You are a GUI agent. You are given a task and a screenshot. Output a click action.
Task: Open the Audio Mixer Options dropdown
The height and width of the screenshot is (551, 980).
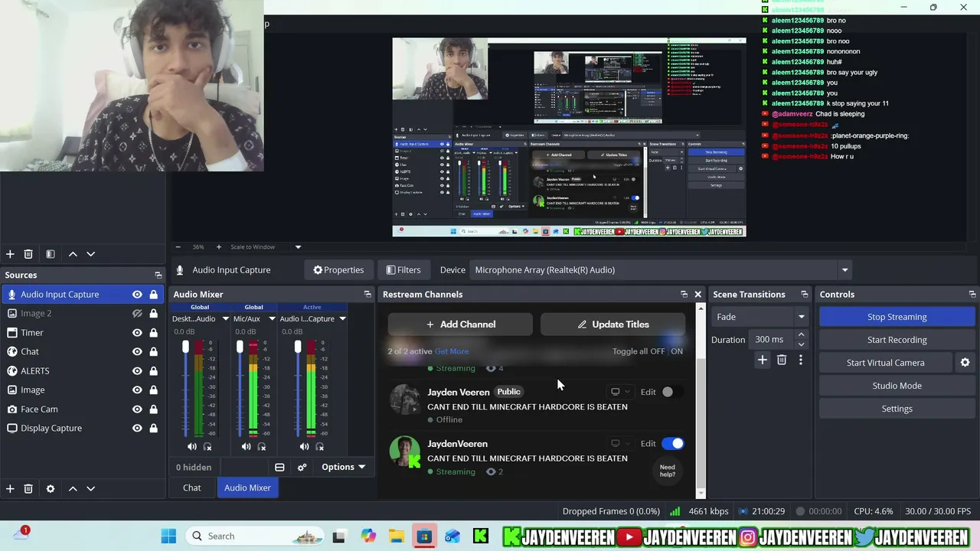click(343, 468)
